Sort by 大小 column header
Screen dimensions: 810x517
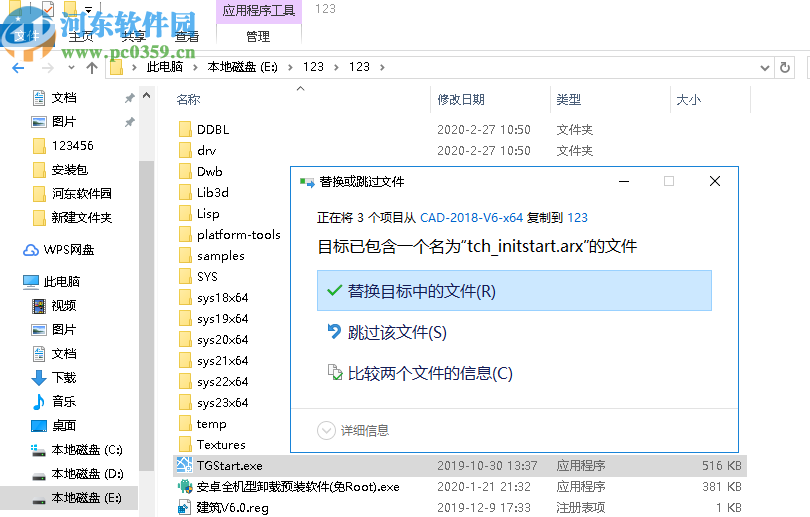689,100
